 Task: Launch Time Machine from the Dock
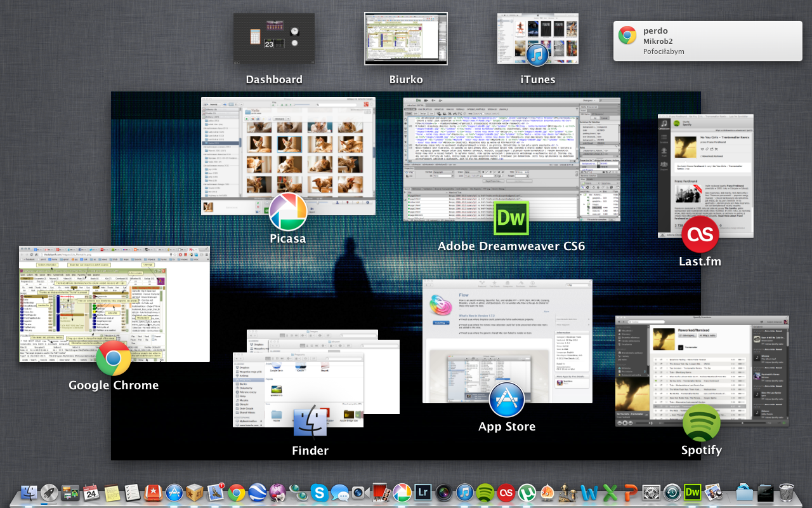(672, 492)
